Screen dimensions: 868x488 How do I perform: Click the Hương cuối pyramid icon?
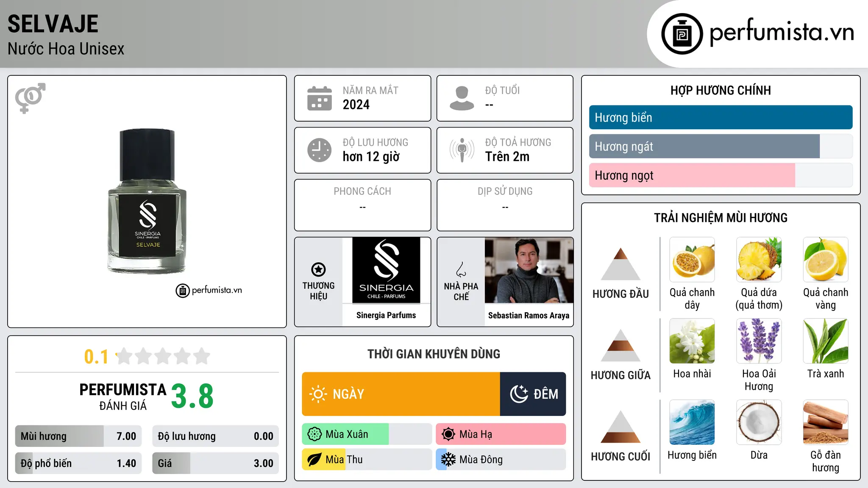pyautogui.click(x=620, y=427)
